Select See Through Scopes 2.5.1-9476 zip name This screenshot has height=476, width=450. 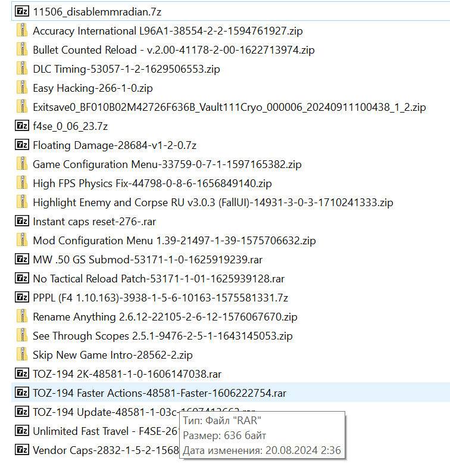click(162, 336)
